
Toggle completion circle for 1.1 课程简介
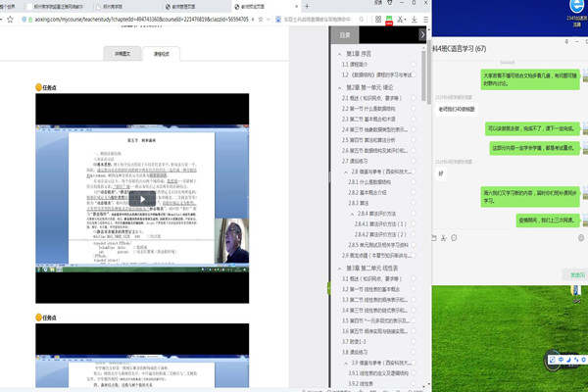[x=416, y=63]
